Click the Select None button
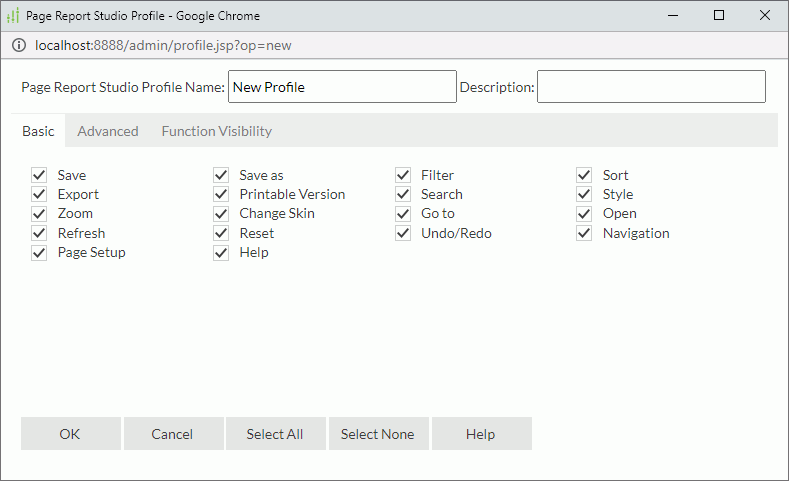This screenshot has width=789, height=481. pos(378,434)
